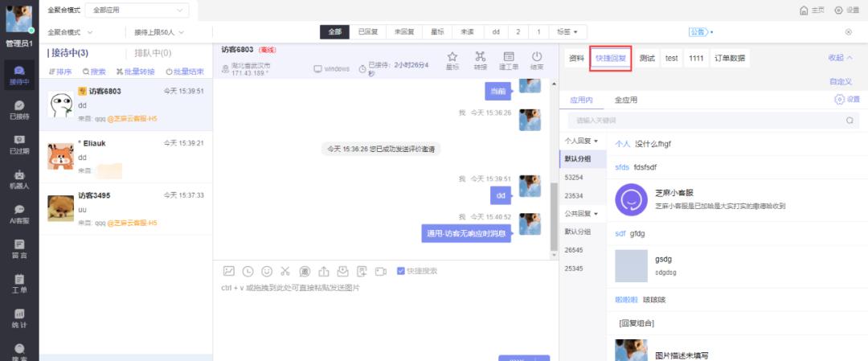Image resolution: width=868 pixels, height=361 pixels.
Task: Close the announcement bar with the x icon
Action: click(x=848, y=32)
